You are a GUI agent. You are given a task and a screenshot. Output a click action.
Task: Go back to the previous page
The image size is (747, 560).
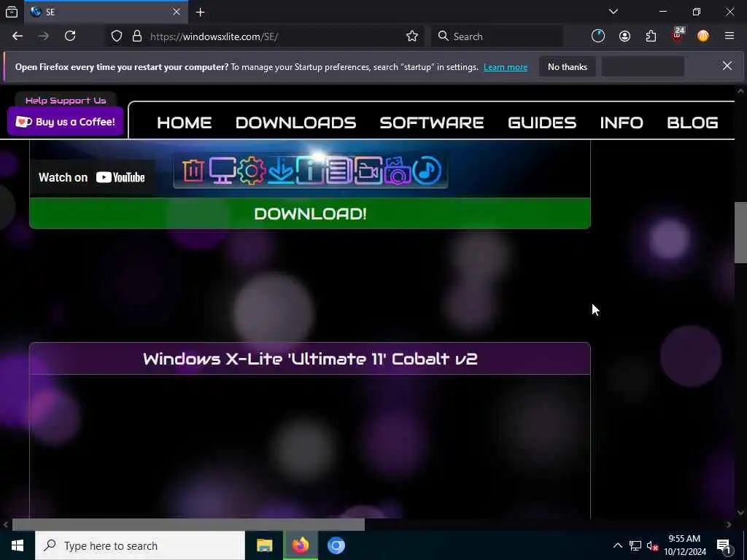click(18, 36)
